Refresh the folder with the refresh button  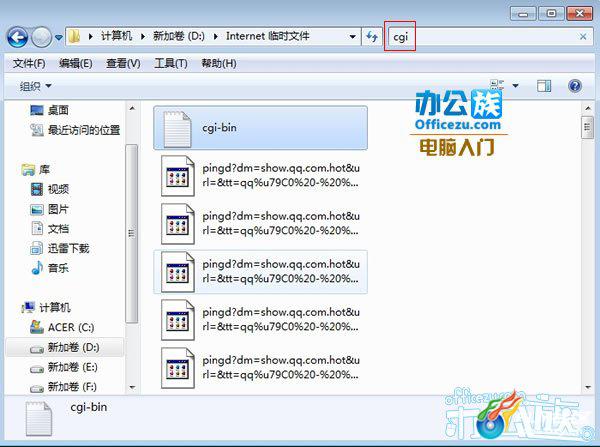point(372,37)
